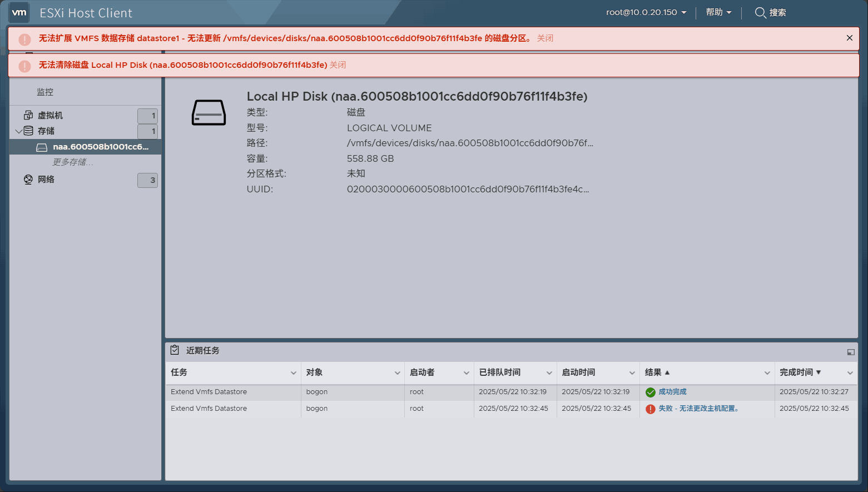
Task: Click the completion time 2025/05/22 10:32:27
Action: (x=814, y=392)
